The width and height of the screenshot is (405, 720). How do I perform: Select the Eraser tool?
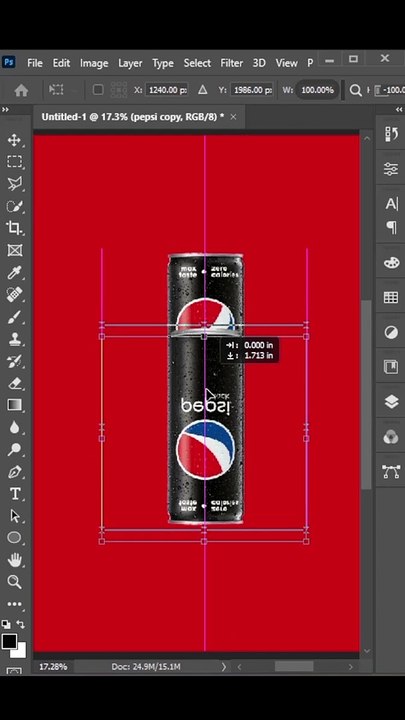tap(14, 382)
